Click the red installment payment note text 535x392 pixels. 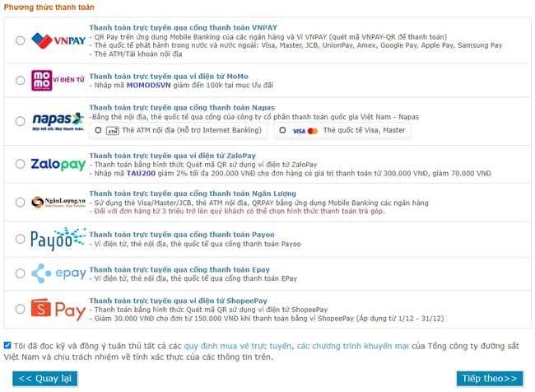click(x=237, y=211)
